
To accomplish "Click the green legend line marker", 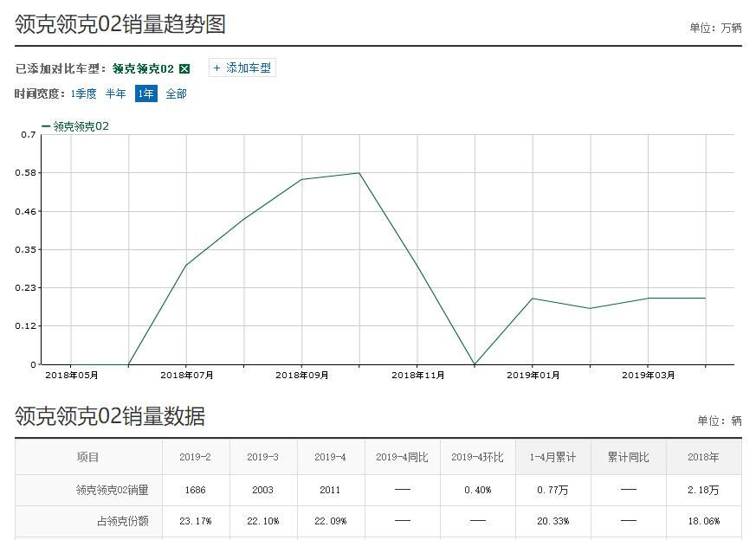I will point(46,125).
